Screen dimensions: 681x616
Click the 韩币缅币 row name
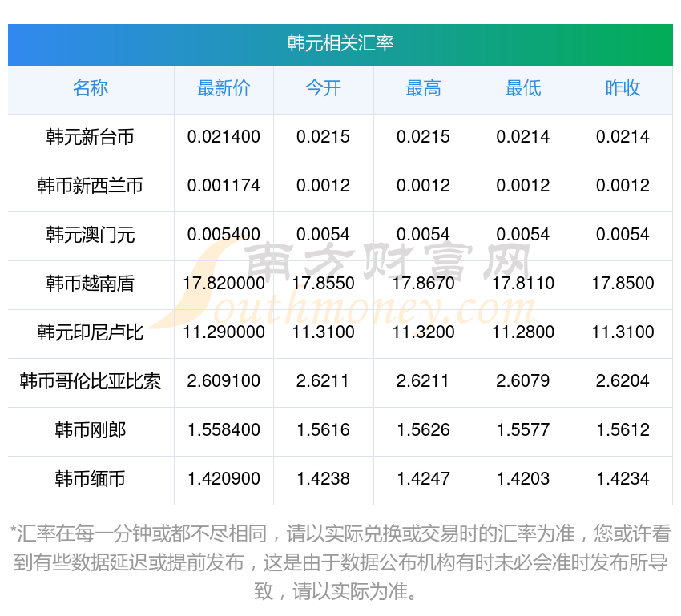coord(91,479)
